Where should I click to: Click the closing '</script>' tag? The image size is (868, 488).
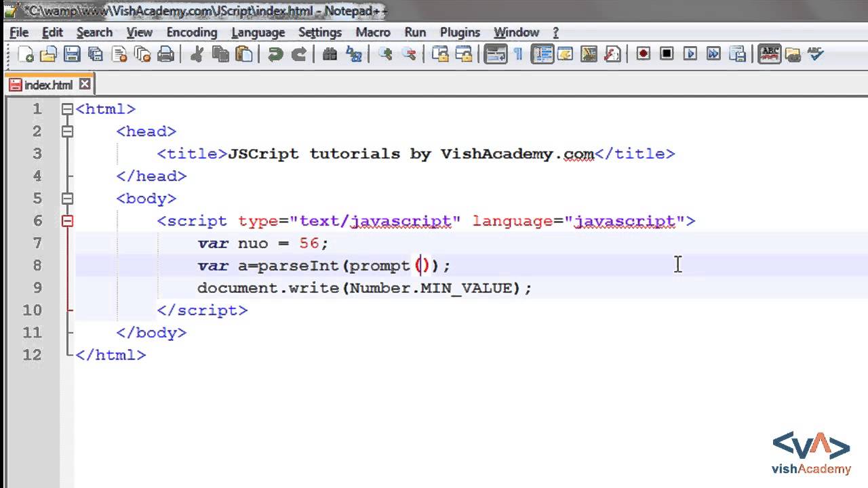coord(202,310)
